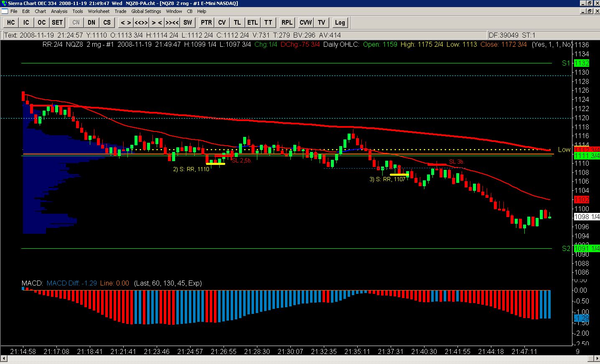Open the Global Settings menu
This screenshot has width=600, height=364.
(x=146, y=11)
